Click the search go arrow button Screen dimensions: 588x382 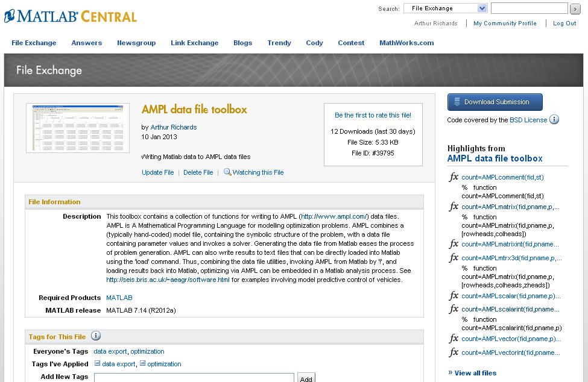[575, 8]
